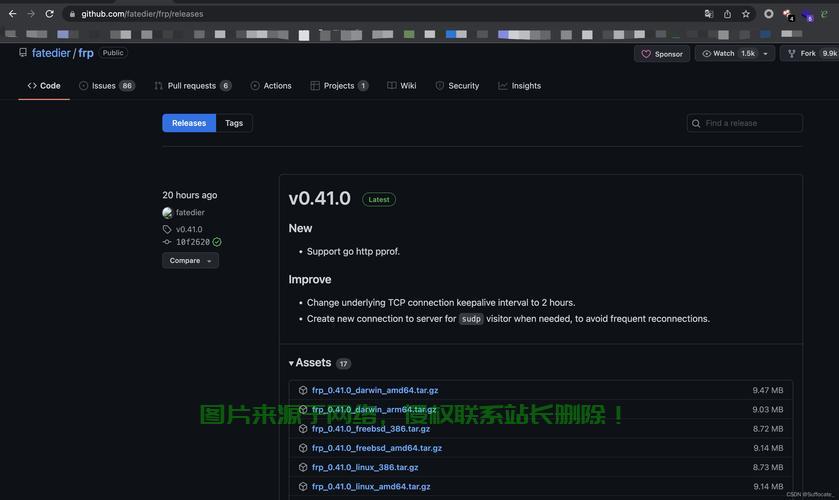Open the Pull requests tab

193,86
